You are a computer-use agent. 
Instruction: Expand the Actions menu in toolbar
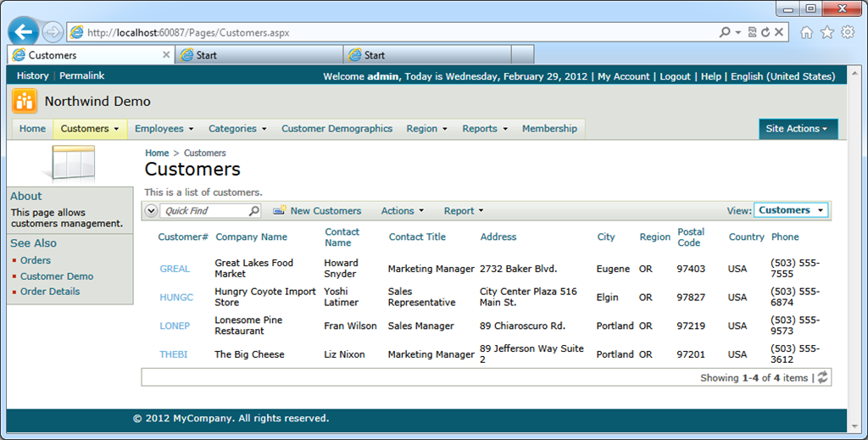[402, 211]
